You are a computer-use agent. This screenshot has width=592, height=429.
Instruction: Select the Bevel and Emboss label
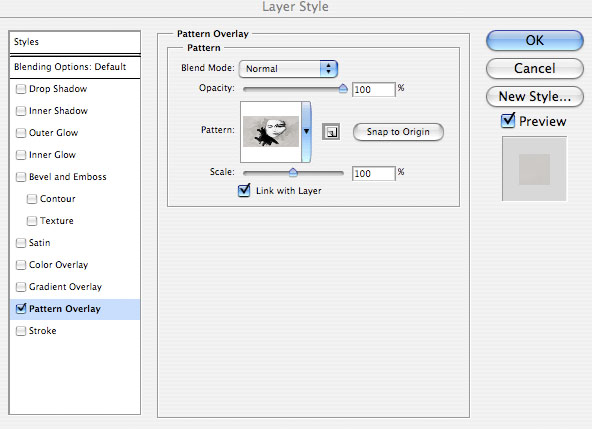[68, 177]
